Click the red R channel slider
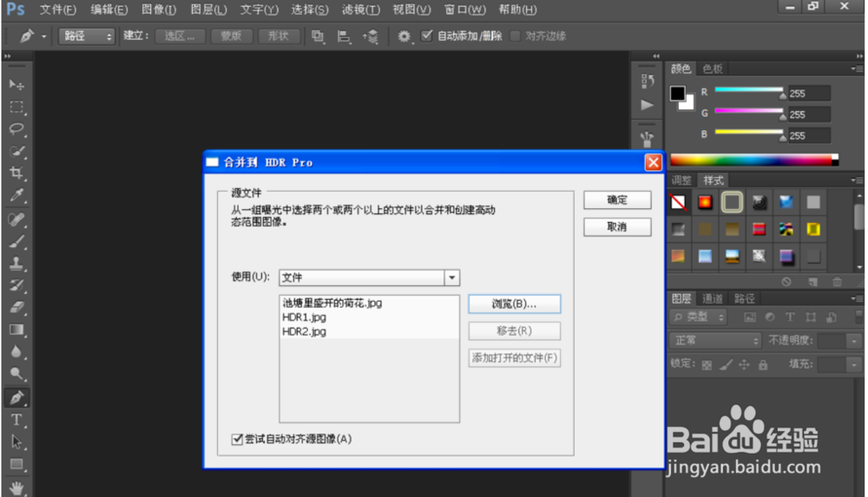Image resolution: width=868 pixels, height=497 pixels. (x=749, y=90)
